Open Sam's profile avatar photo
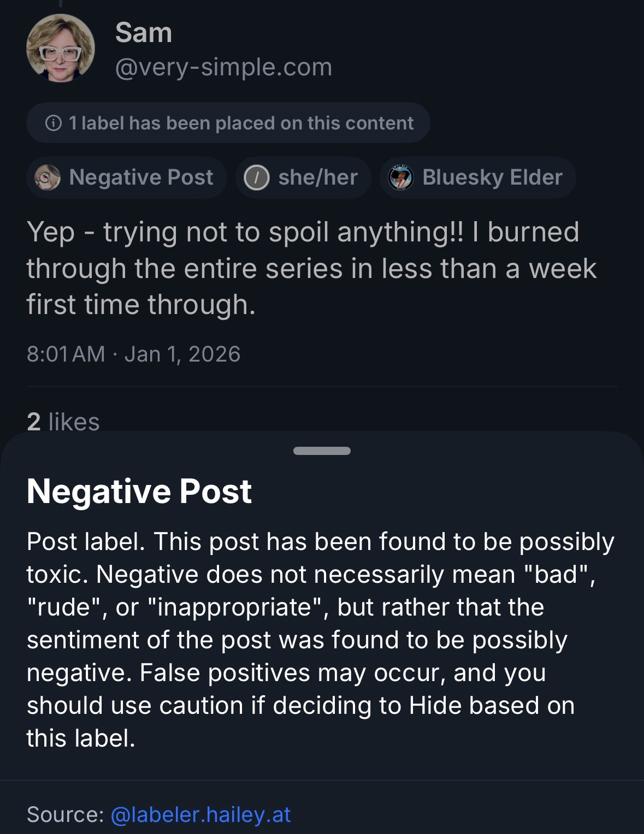 click(x=60, y=49)
